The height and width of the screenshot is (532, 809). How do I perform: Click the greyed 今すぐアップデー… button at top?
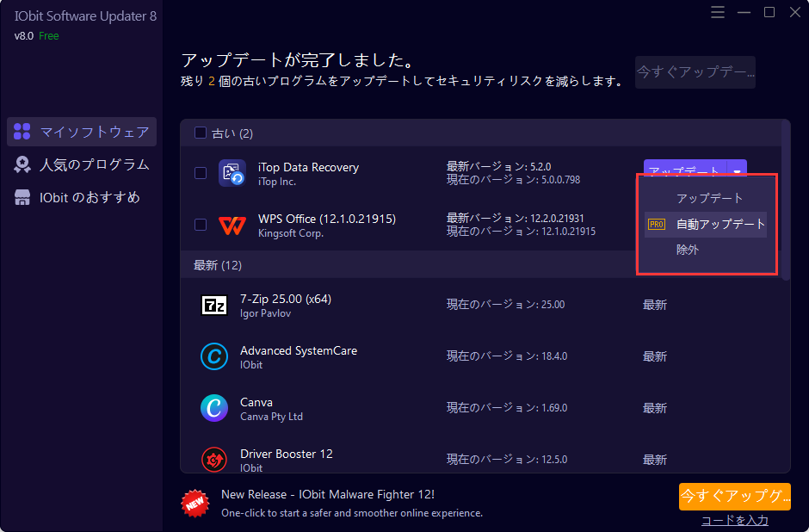tap(695, 72)
